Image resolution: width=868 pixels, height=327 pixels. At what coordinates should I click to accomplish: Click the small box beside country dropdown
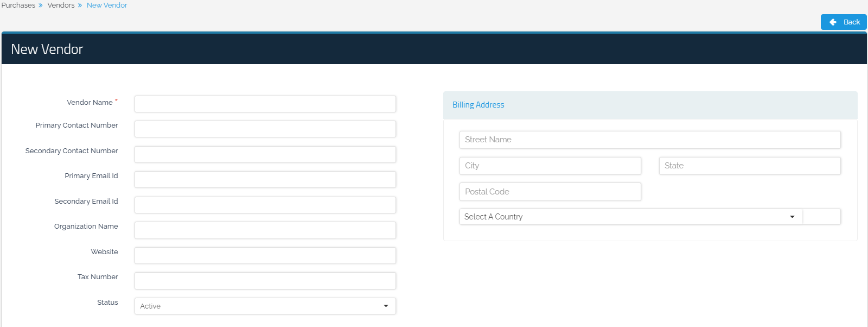click(x=821, y=217)
